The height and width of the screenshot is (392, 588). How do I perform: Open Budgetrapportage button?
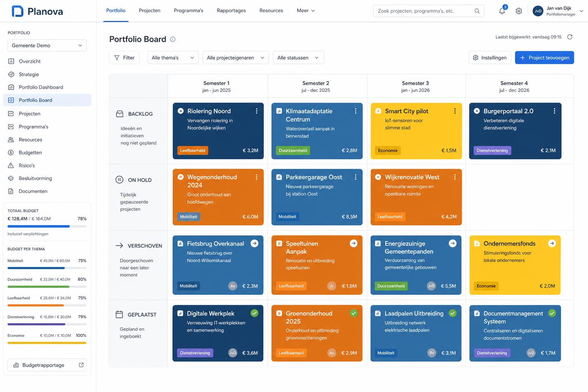(x=47, y=365)
